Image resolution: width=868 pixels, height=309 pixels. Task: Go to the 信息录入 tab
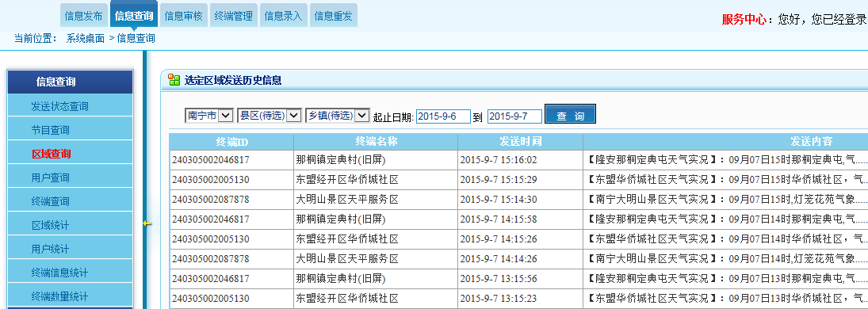click(x=284, y=16)
